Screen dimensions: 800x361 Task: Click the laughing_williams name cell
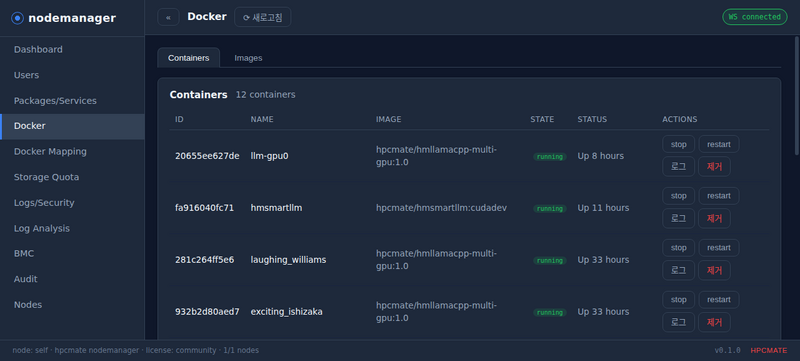[288, 260]
